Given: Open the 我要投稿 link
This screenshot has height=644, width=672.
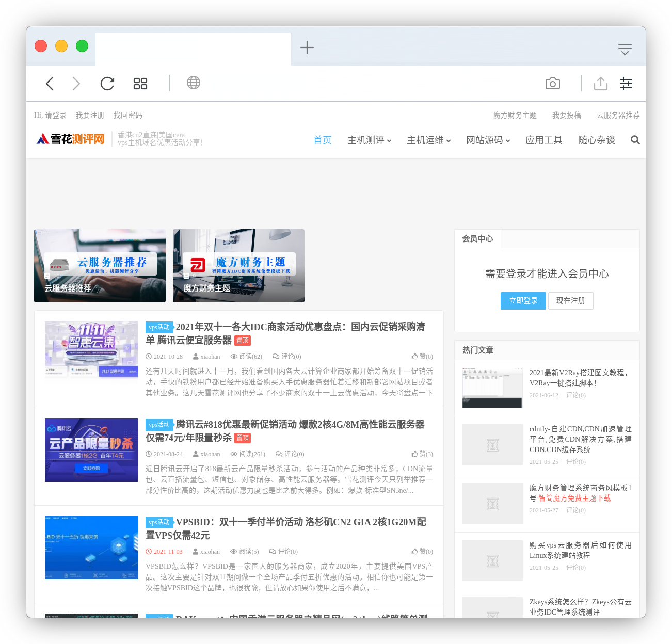Looking at the screenshot, I should pyautogui.click(x=567, y=116).
